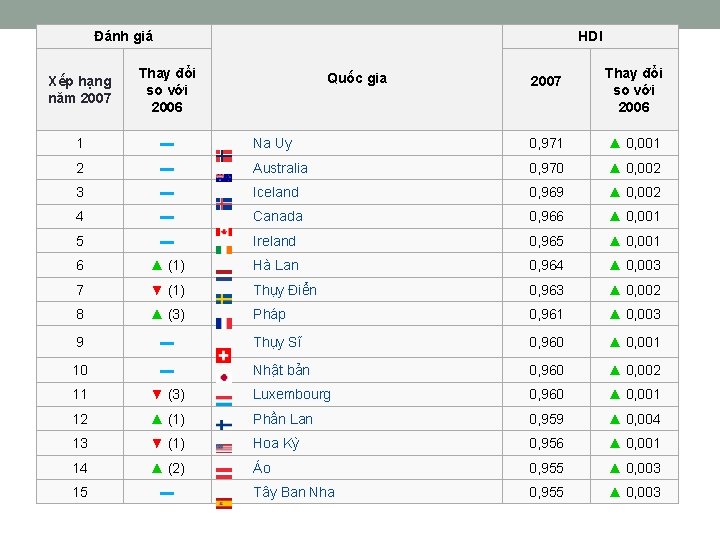Click the Quốc gia column header
The height and width of the screenshot is (540, 720).
point(357,78)
